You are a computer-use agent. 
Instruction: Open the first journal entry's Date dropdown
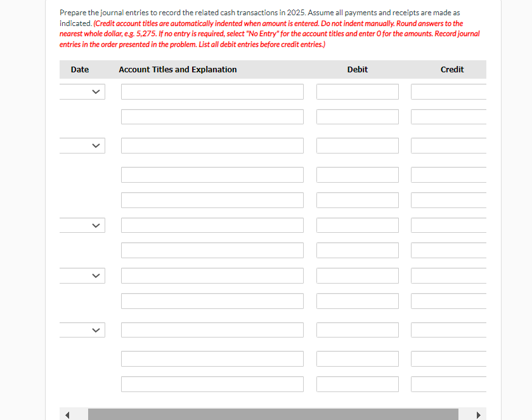pyautogui.click(x=82, y=91)
